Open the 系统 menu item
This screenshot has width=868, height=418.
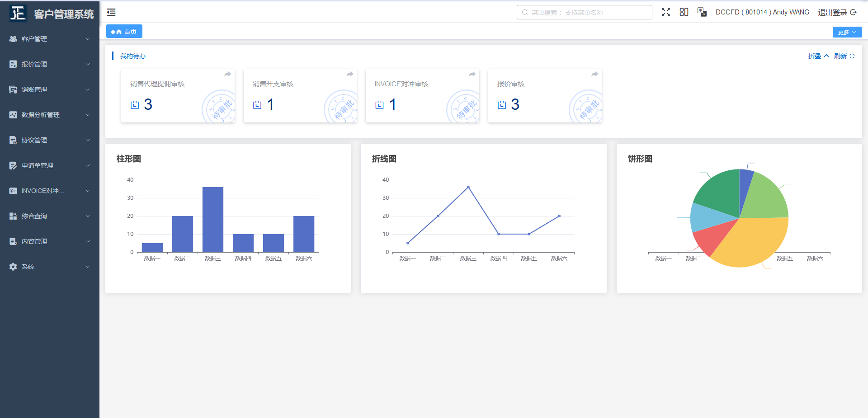(50, 267)
